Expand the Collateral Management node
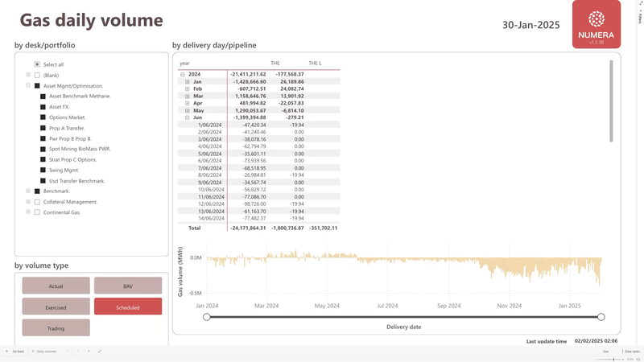 click(x=28, y=202)
